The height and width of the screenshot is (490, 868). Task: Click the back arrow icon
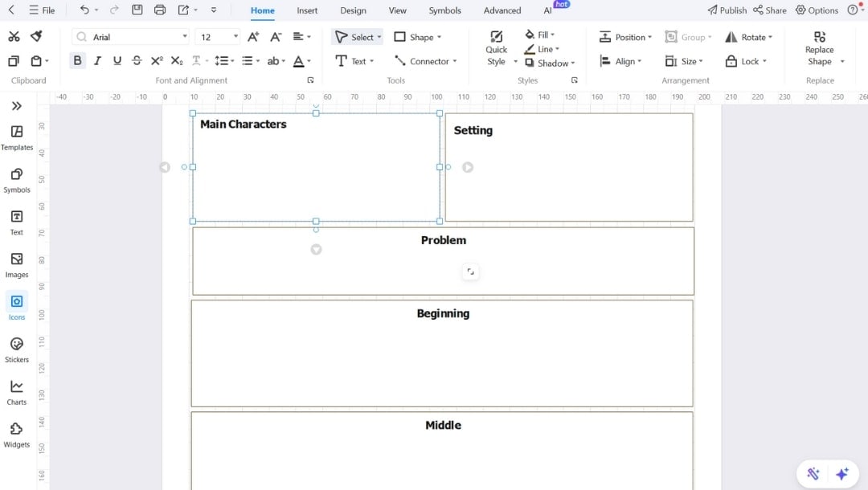tap(11, 10)
